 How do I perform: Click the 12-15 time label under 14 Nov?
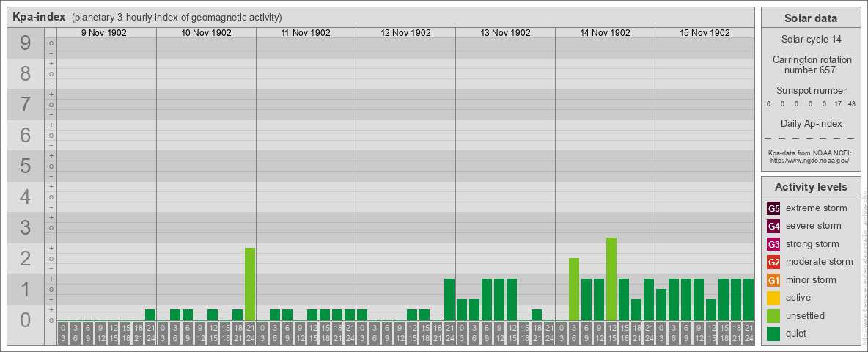tap(611, 333)
